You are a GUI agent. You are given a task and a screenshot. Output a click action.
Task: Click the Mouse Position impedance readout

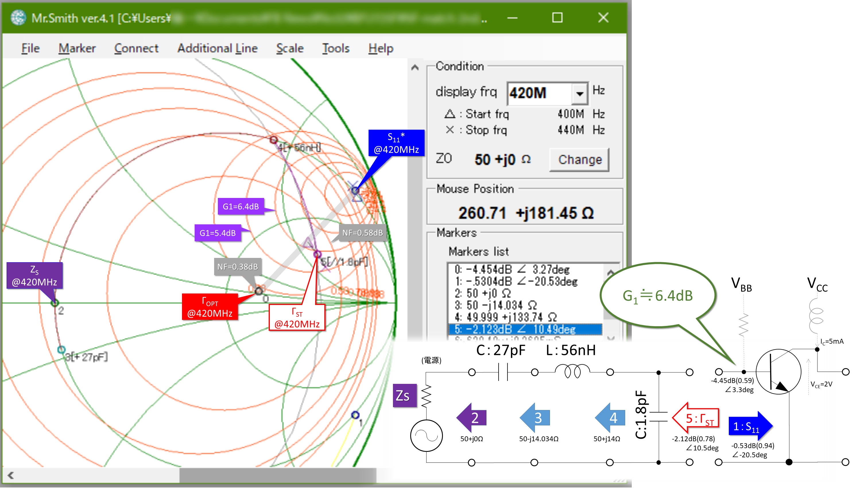pyautogui.click(x=526, y=213)
